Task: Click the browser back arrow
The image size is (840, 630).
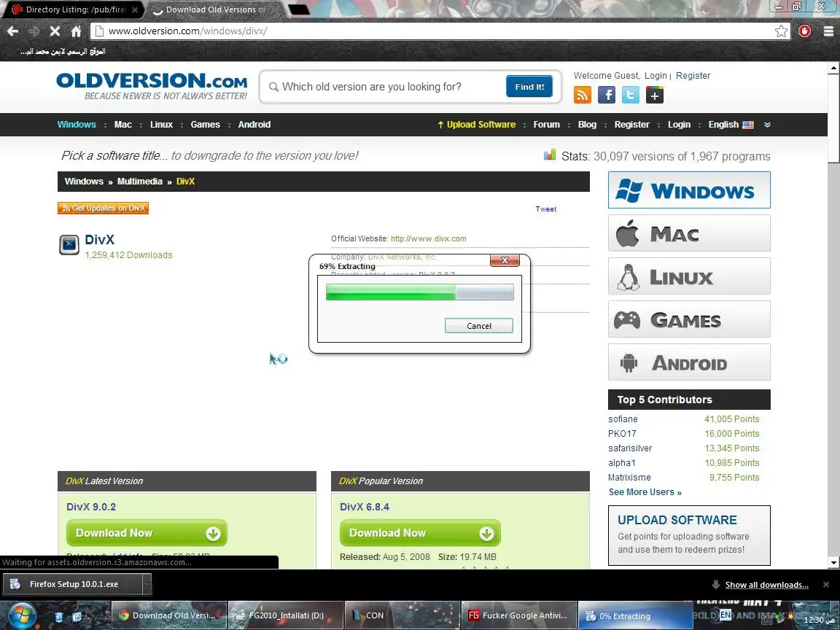Action: tap(13, 31)
